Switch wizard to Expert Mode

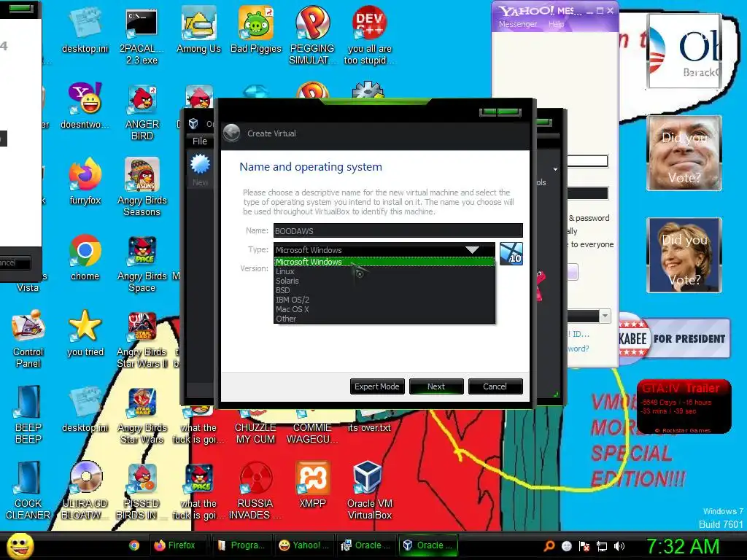(377, 386)
